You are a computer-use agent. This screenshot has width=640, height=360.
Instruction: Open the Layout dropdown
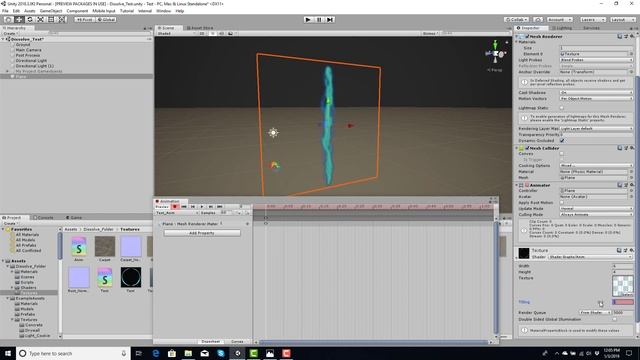(622, 20)
